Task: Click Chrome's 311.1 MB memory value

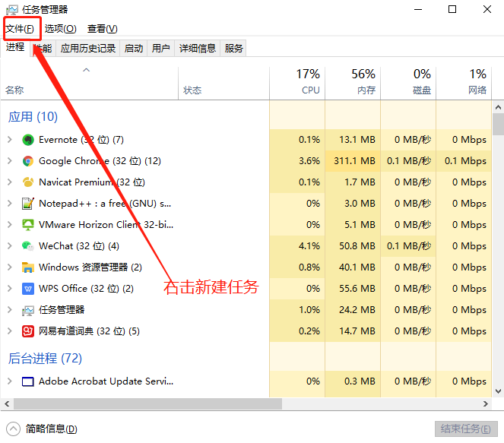Action: click(354, 161)
